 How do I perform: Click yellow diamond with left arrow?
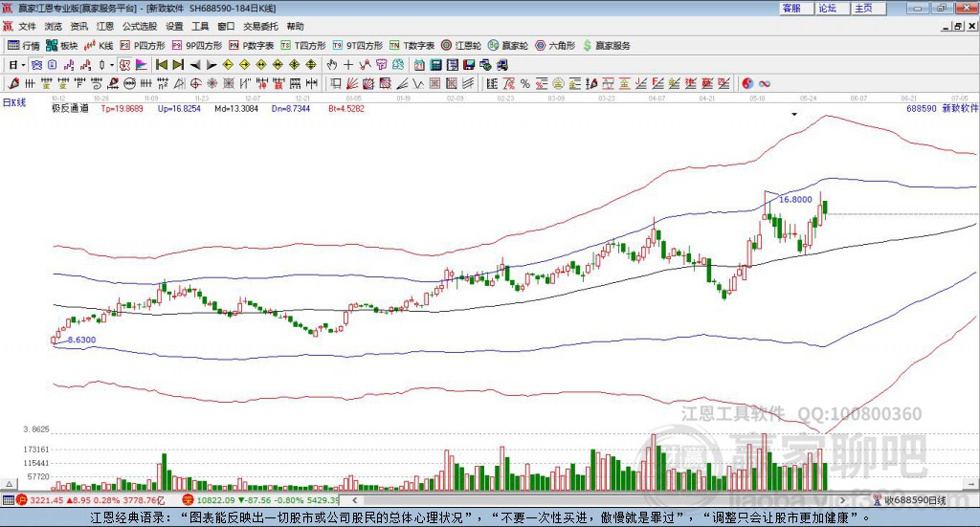click(x=228, y=65)
